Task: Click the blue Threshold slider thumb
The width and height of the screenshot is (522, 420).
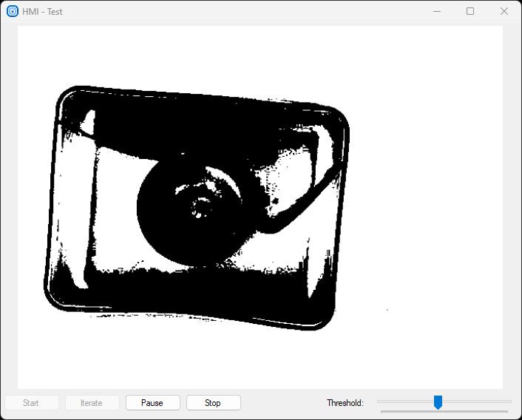Action: (438, 402)
